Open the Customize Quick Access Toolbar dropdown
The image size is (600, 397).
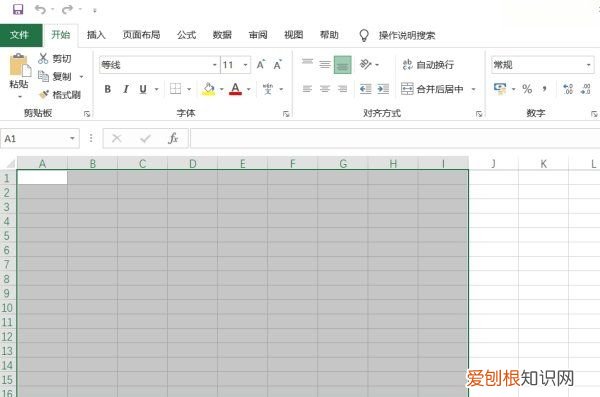(94, 10)
